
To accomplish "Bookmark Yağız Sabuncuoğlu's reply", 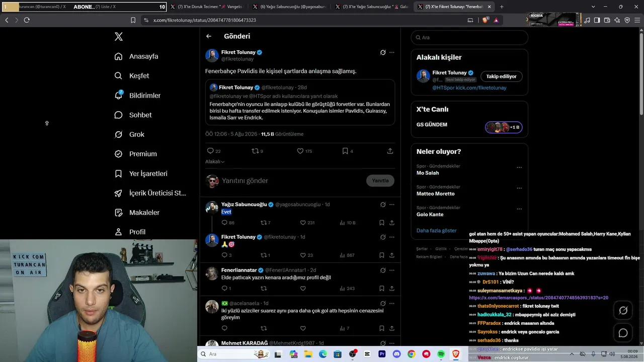I will click(382, 223).
